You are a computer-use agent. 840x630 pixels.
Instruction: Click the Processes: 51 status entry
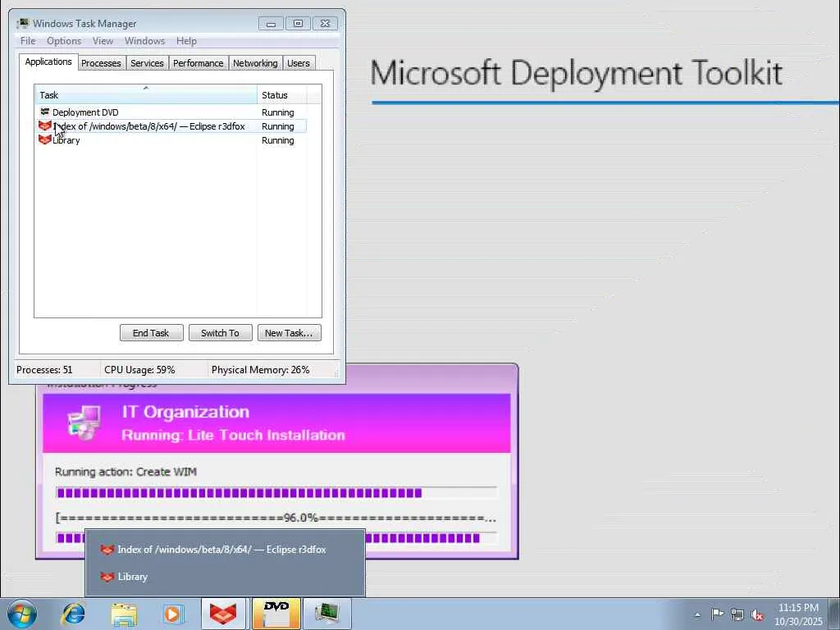pos(44,370)
